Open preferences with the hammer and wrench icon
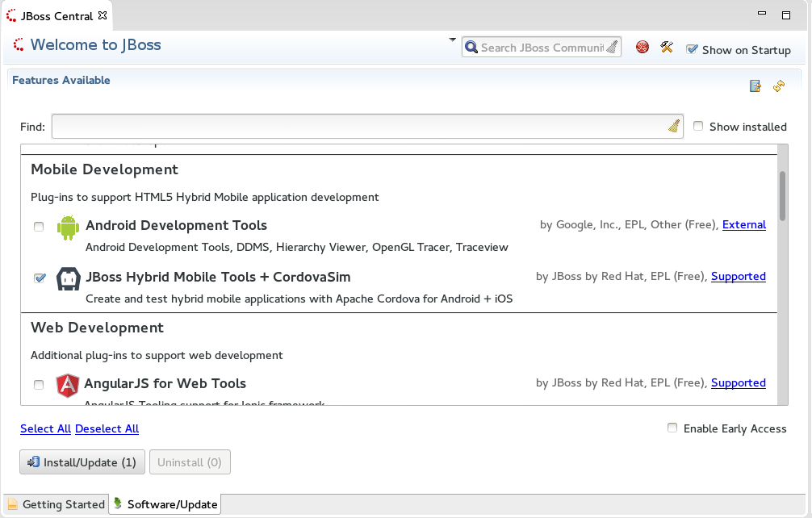The image size is (812, 518). coord(667,47)
